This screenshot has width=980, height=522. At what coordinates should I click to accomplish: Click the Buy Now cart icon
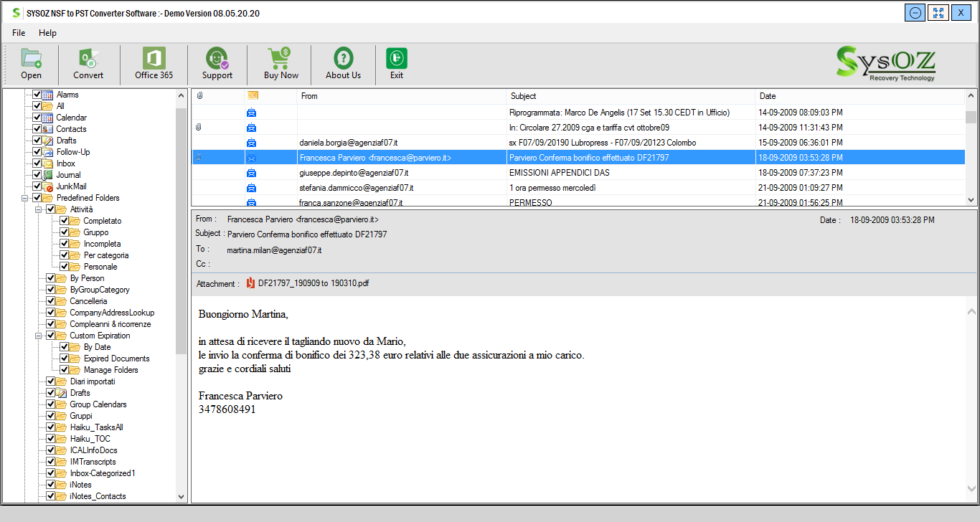point(281,59)
